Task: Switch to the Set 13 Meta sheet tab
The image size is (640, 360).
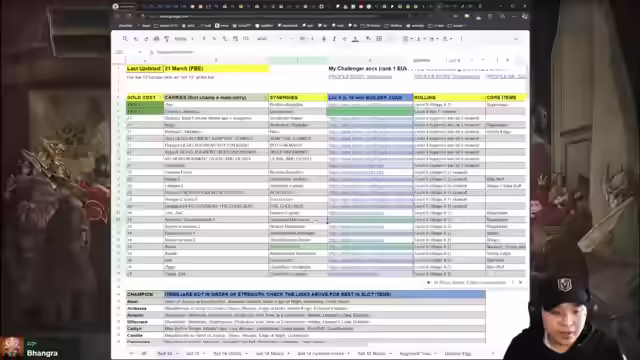Action: point(371,353)
